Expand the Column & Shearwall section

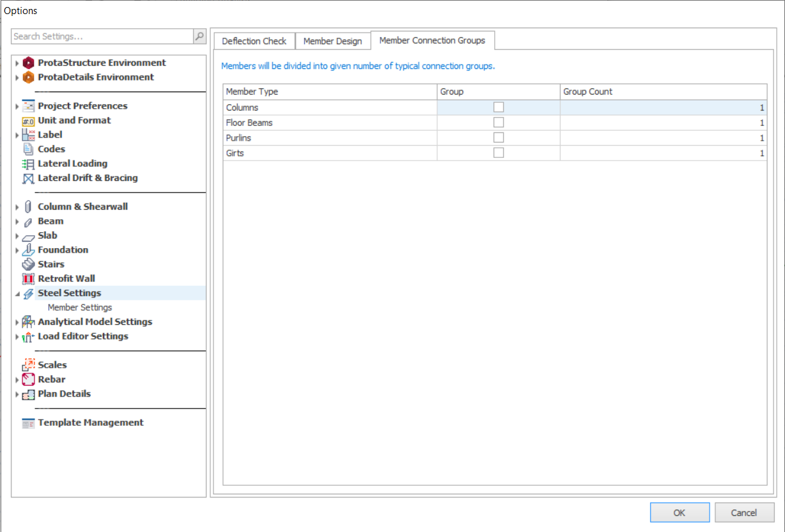16,207
